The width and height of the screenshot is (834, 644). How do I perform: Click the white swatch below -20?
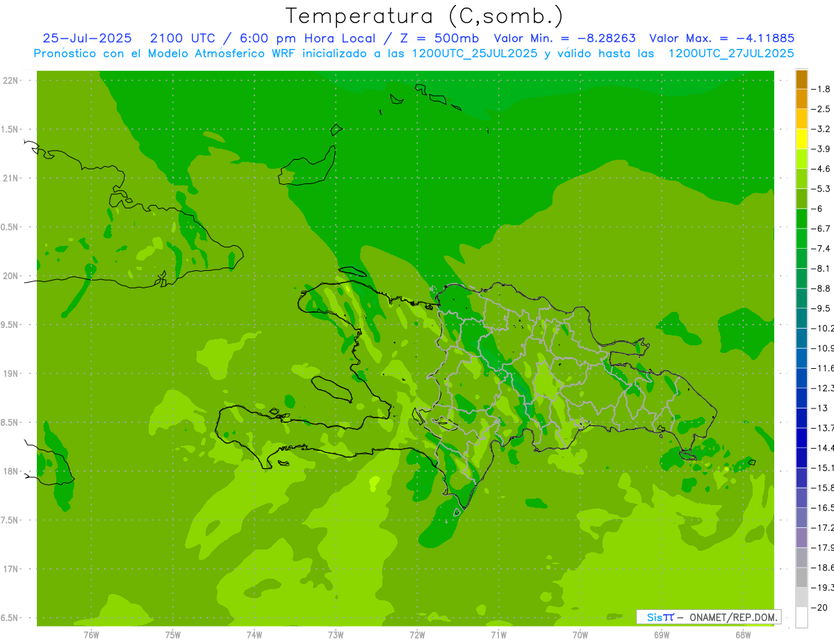(801, 618)
